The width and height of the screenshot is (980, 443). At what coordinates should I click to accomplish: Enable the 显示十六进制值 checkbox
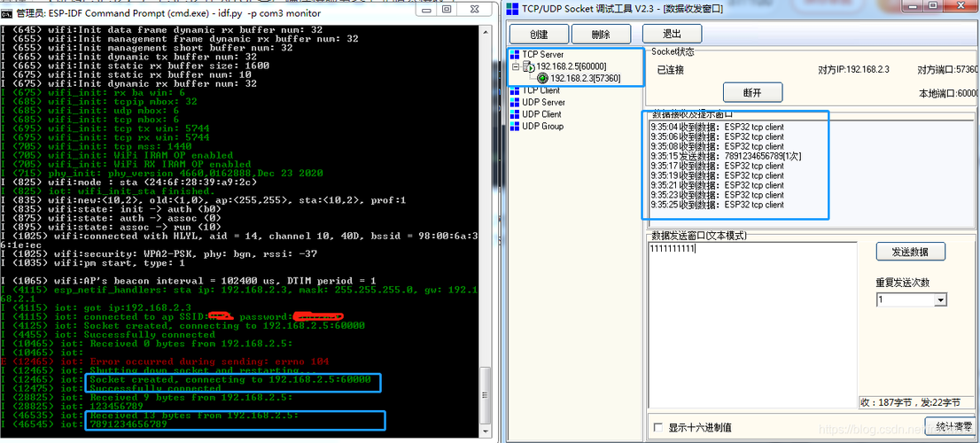657,428
